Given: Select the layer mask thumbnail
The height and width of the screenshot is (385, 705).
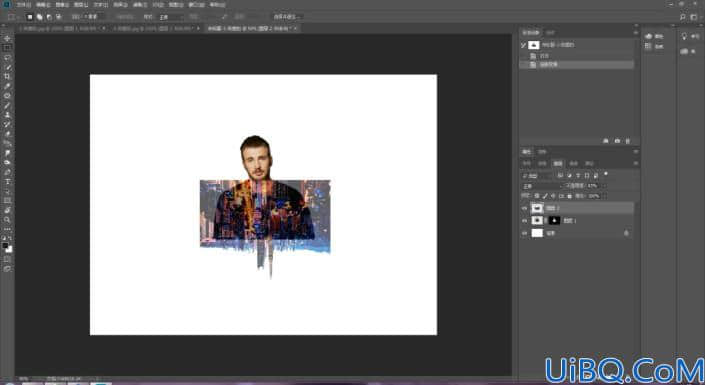Looking at the screenshot, I should point(554,220).
